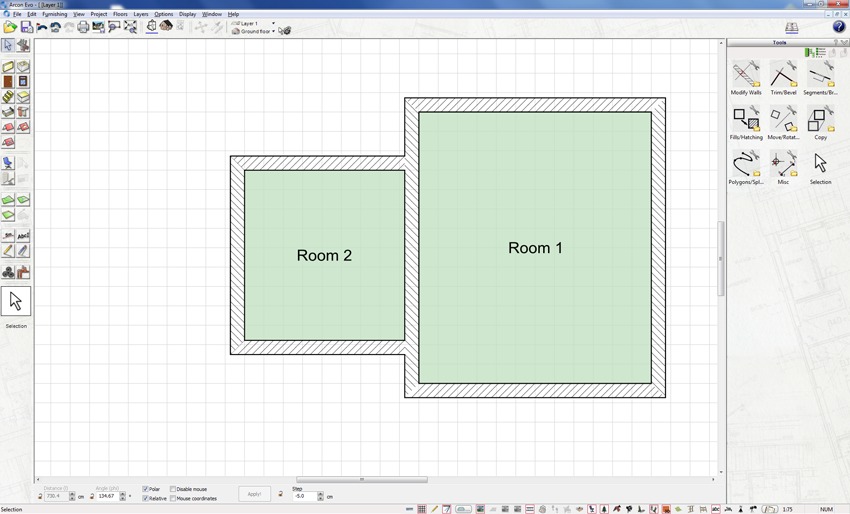Open the Options menu
Screen dimensions: 850x514
164,14
